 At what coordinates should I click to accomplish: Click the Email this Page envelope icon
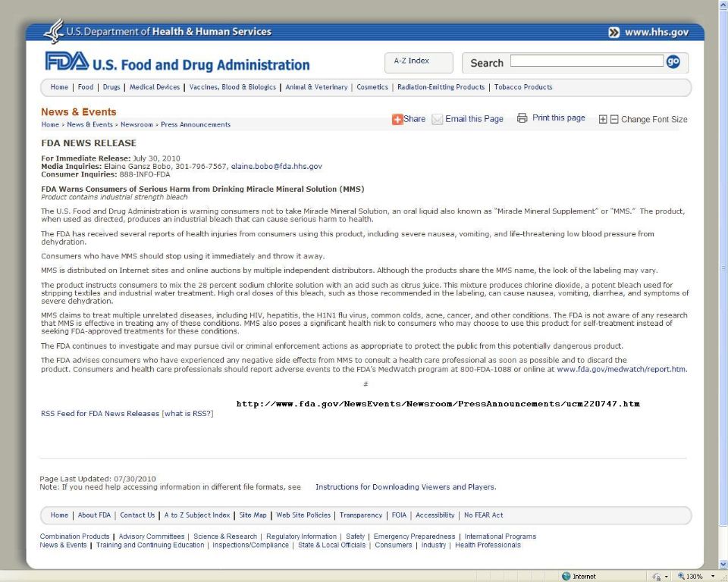437,119
